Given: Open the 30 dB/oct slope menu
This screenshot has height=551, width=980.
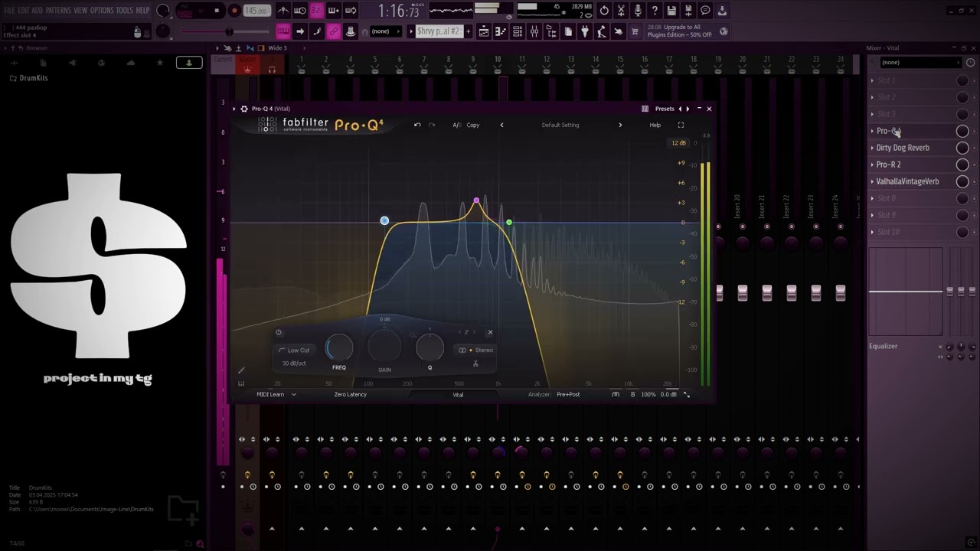Looking at the screenshot, I should tap(294, 364).
